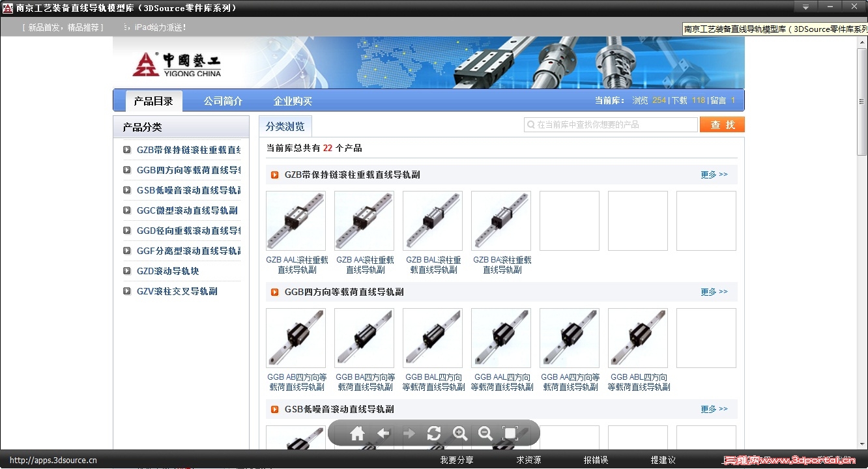Open the 公司简介 tab
This screenshot has width=868, height=469.
[x=223, y=101]
